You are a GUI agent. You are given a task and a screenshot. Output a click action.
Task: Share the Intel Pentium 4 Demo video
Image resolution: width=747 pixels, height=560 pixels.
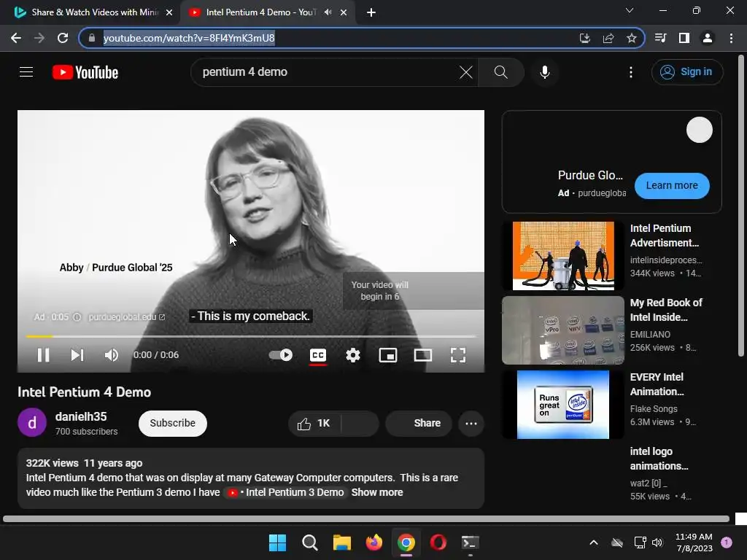pos(419,424)
